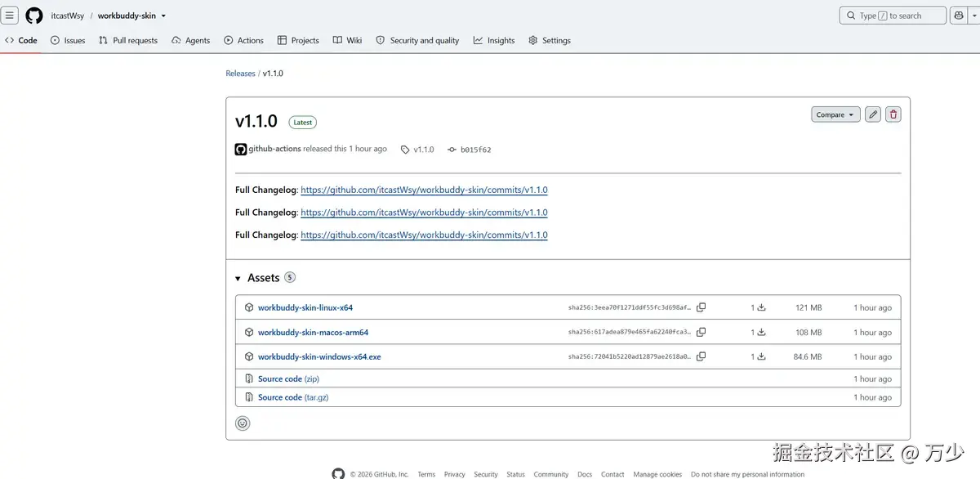Click the package icon beside workbuddy-skin-linux-x64
Screen dimensions: 980x479
click(250, 307)
